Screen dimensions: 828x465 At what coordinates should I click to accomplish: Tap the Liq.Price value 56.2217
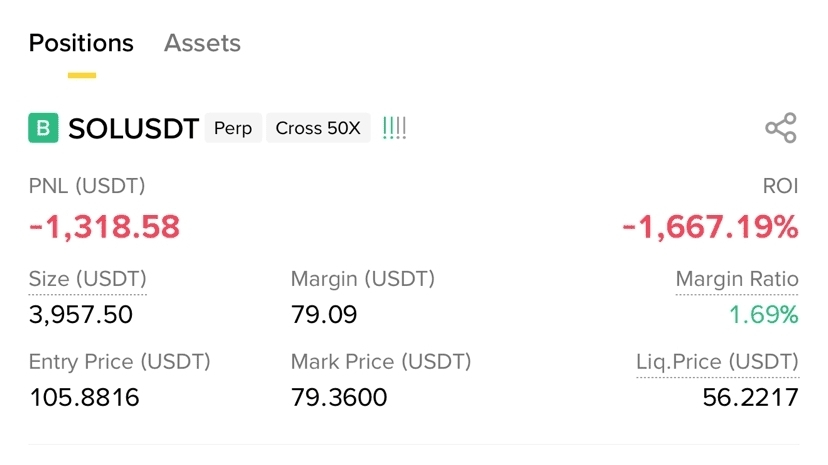tap(750, 398)
